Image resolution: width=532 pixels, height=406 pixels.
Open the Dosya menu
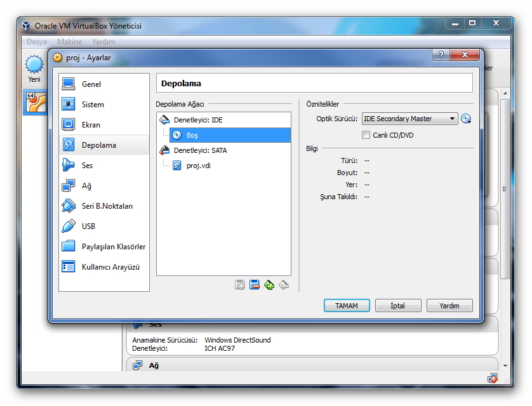37,42
